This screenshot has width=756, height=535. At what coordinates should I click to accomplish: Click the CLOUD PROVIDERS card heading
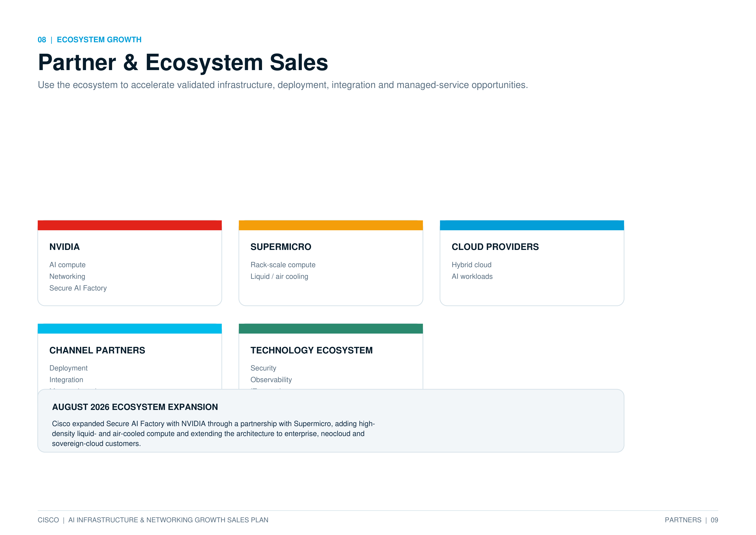pos(495,247)
